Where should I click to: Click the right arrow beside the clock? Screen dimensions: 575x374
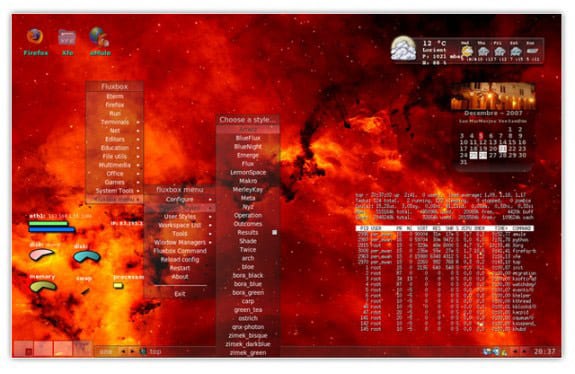pyautogui.click(x=524, y=351)
